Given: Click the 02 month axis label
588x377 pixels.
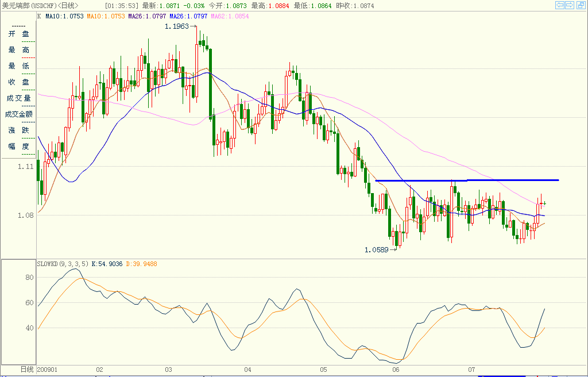Looking at the screenshot, I should [x=99, y=370].
